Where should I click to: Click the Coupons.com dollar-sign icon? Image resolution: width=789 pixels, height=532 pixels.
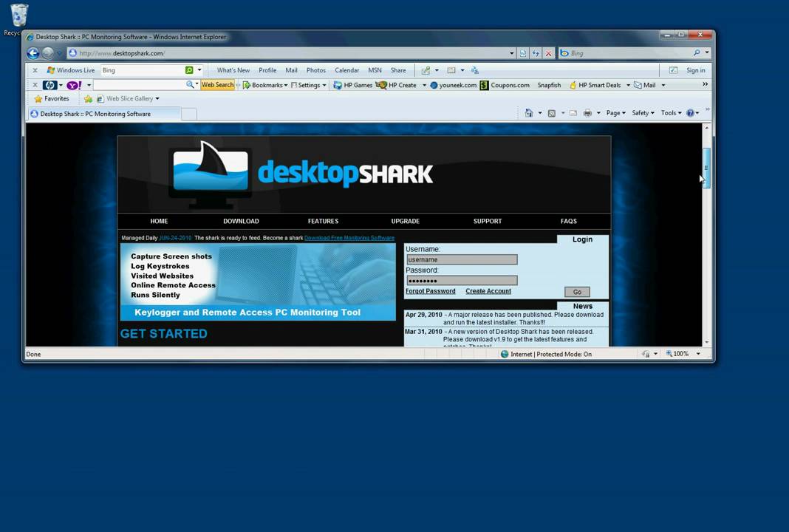click(484, 85)
